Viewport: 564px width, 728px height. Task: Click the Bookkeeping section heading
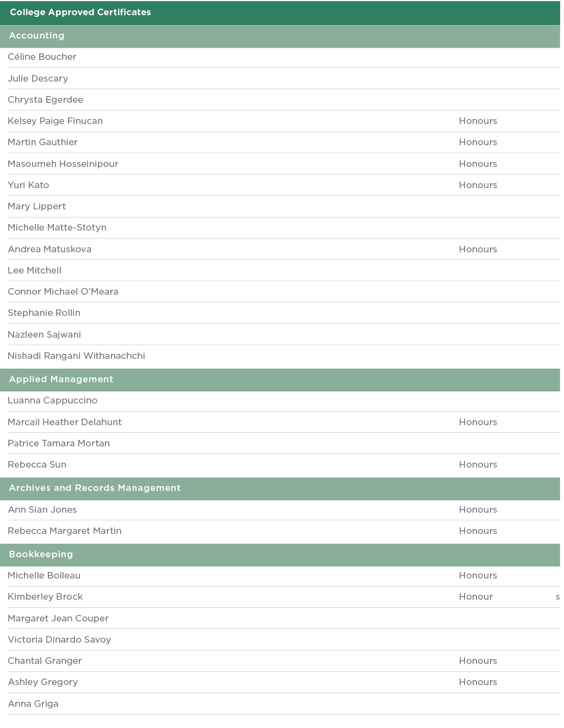(x=41, y=555)
